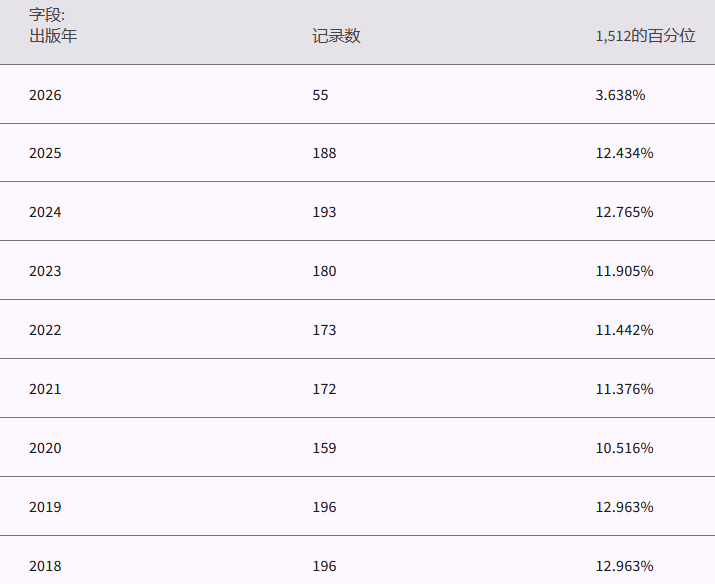Viewport: 715px width, 584px height.
Task: Click the 记录数 column header
Action: [x=336, y=36]
